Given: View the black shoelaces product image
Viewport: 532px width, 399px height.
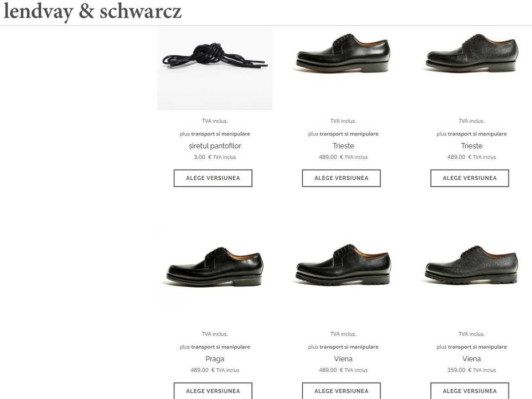Looking at the screenshot, I should click(x=215, y=68).
